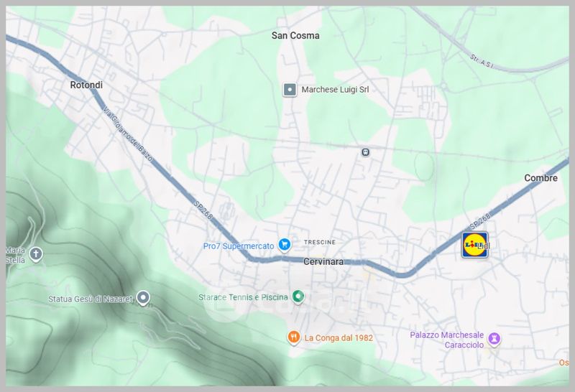Click the Lidl store logo marker

point(475,245)
